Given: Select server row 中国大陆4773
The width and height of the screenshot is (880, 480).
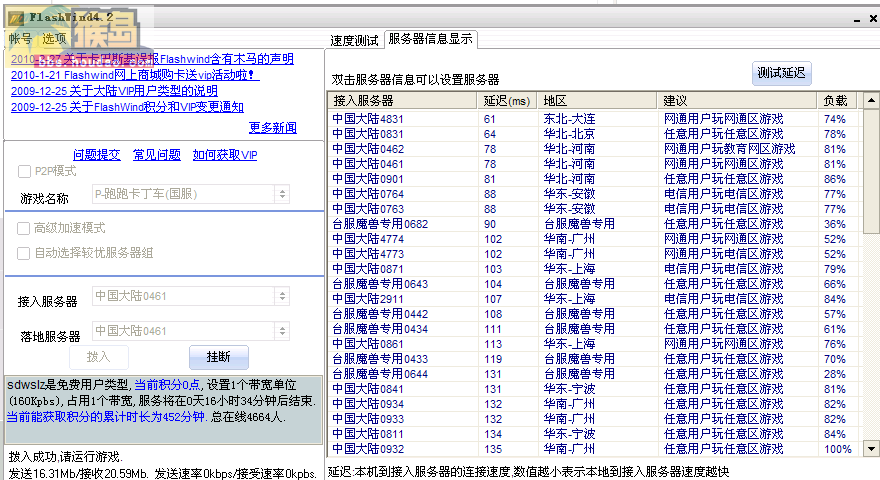Looking at the screenshot, I should [x=594, y=254].
